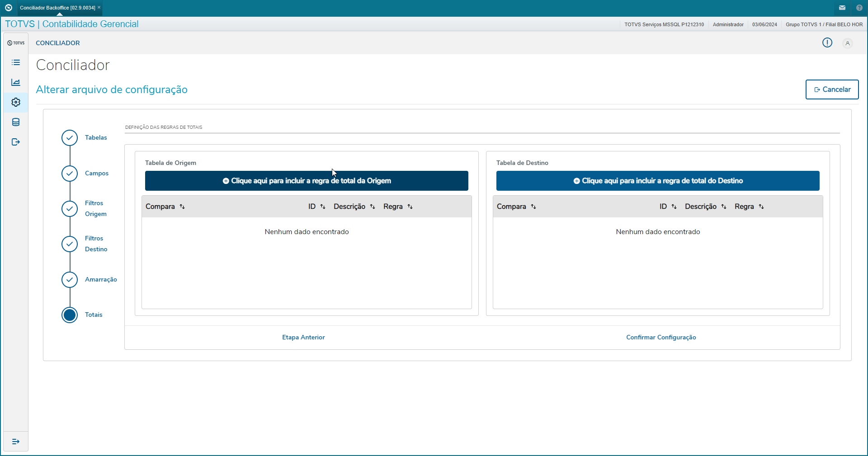Close the Conciliador Backoffice tab

(99, 7)
